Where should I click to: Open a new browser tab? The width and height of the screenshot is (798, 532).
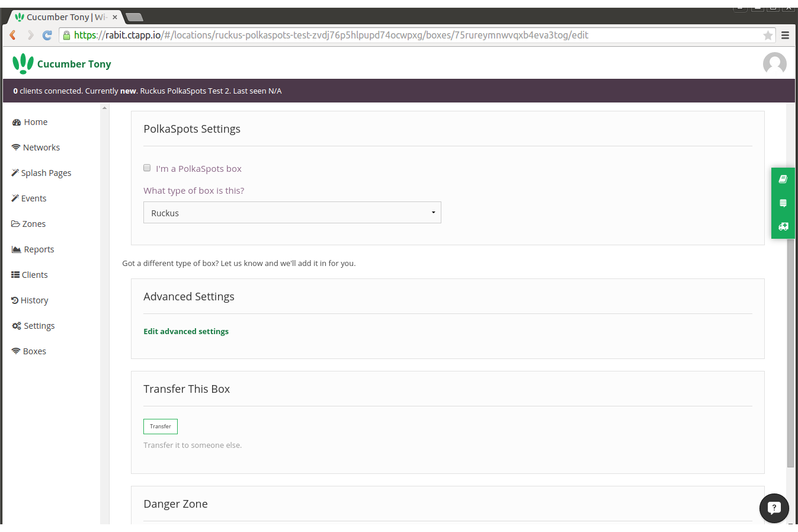(x=134, y=17)
